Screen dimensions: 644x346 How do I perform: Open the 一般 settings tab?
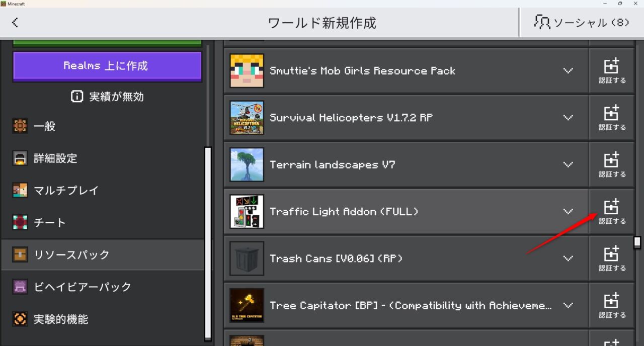103,126
